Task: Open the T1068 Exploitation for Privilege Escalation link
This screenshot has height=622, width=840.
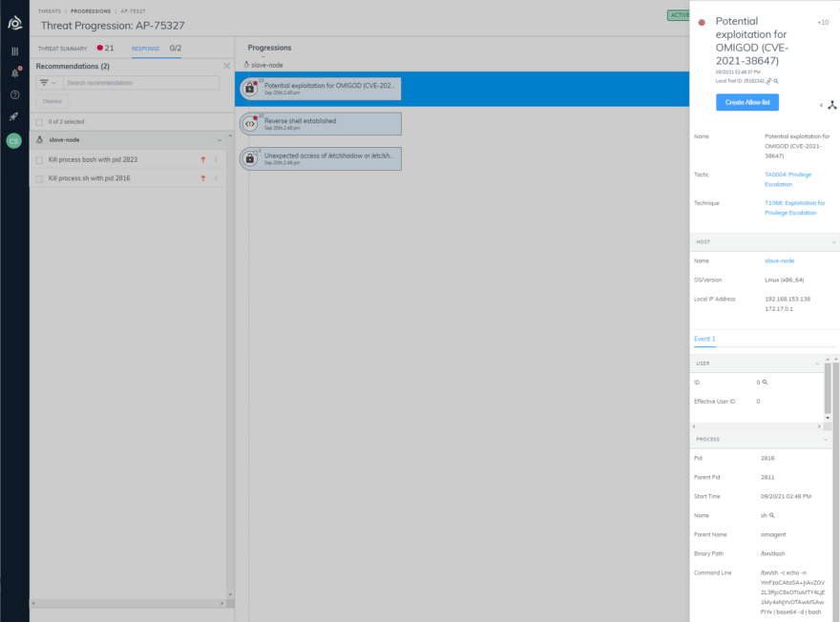Action: 794,208
